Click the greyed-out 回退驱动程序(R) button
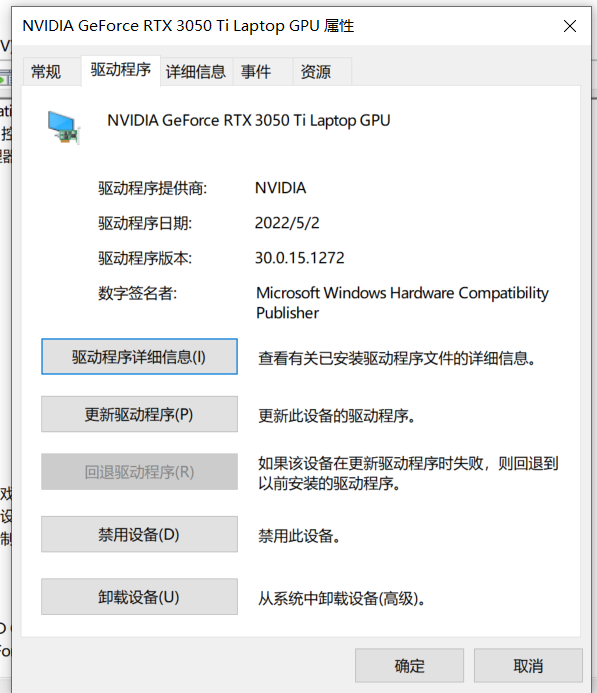The image size is (597, 693). (139, 472)
